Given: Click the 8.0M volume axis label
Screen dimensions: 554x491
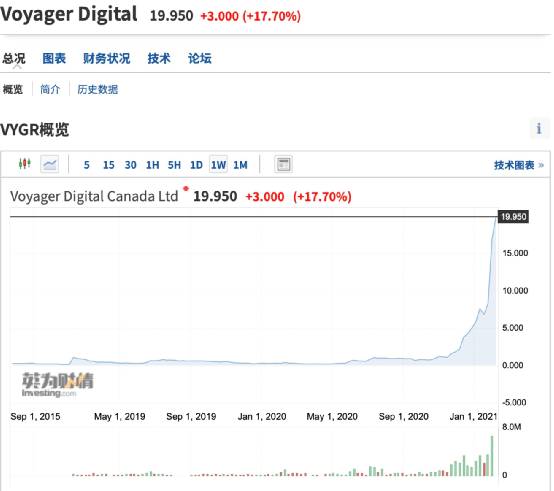Looking at the screenshot, I should point(512,427).
